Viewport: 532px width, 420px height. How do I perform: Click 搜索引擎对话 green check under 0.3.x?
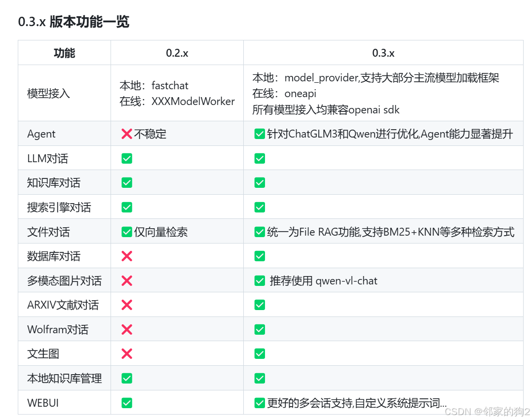point(260,207)
